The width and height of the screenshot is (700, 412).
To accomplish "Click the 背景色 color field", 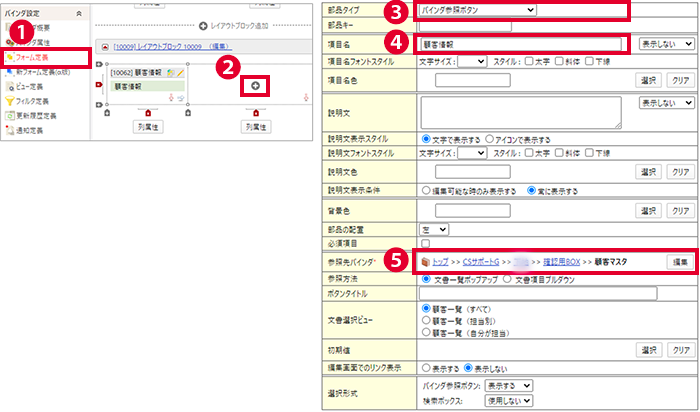I will tap(472, 211).
